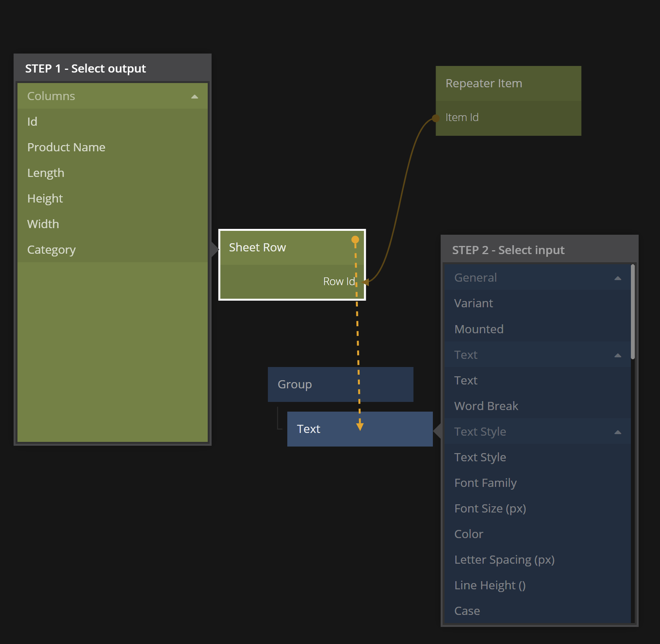Collapse the Text section arrow
The height and width of the screenshot is (644, 660).
[x=618, y=355]
